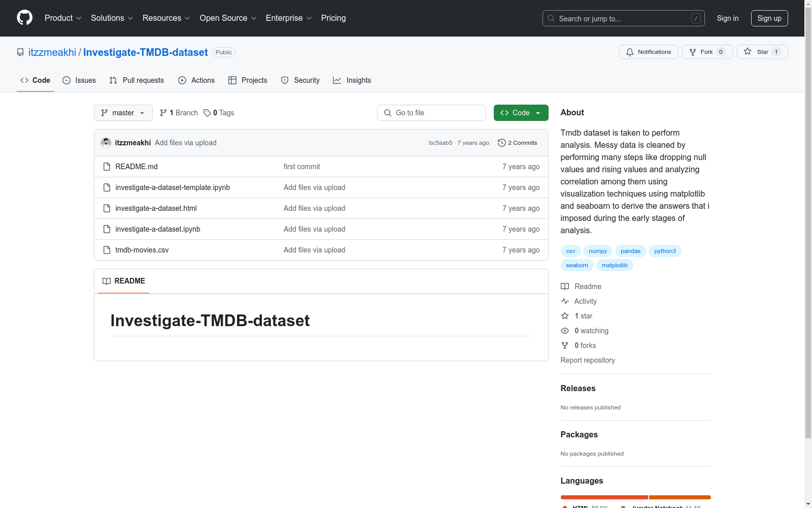Switch to the Issues tab
Viewport: 812px width, 508px height.
(x=79, y=80)
